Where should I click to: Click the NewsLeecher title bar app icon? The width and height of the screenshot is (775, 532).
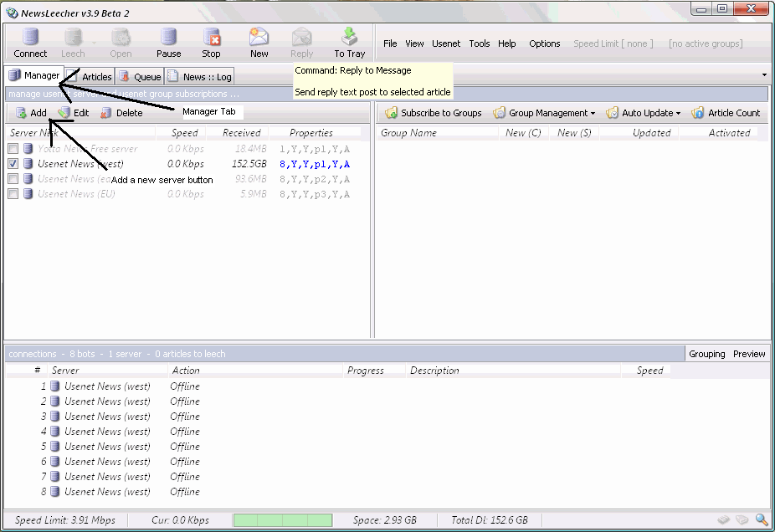(x=12, y=13)
